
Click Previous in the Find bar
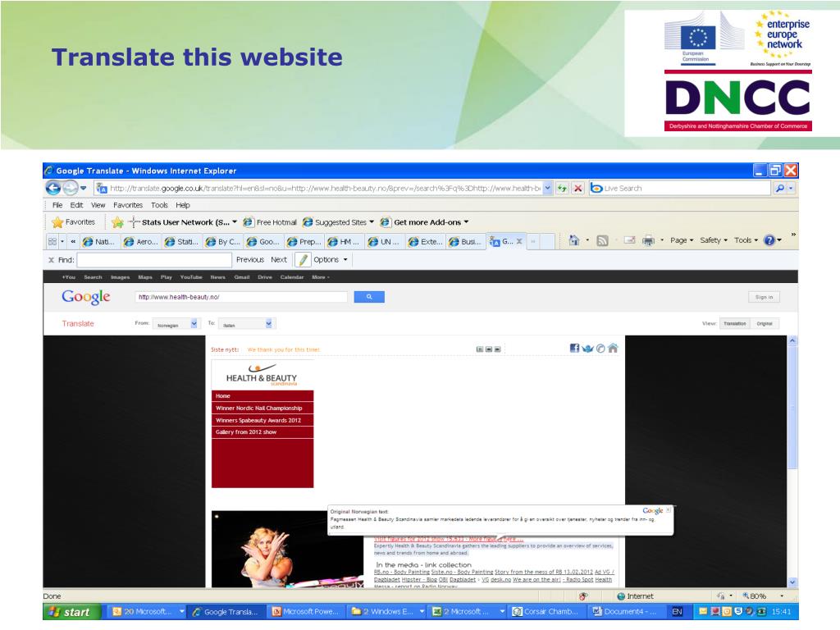pyautogui.click(x=249, y=259)
